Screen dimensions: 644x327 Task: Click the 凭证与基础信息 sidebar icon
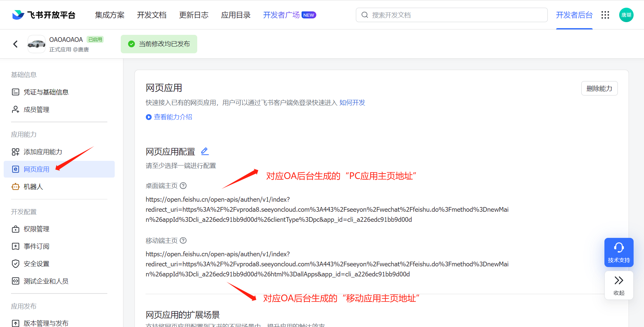coord(15,92)
